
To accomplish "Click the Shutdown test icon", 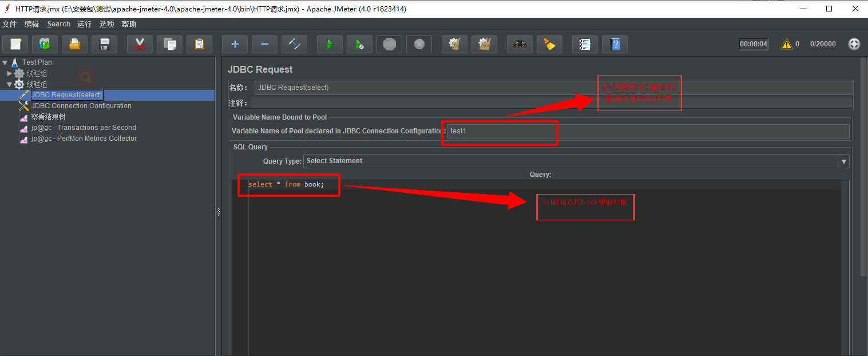I will point(419,44).
